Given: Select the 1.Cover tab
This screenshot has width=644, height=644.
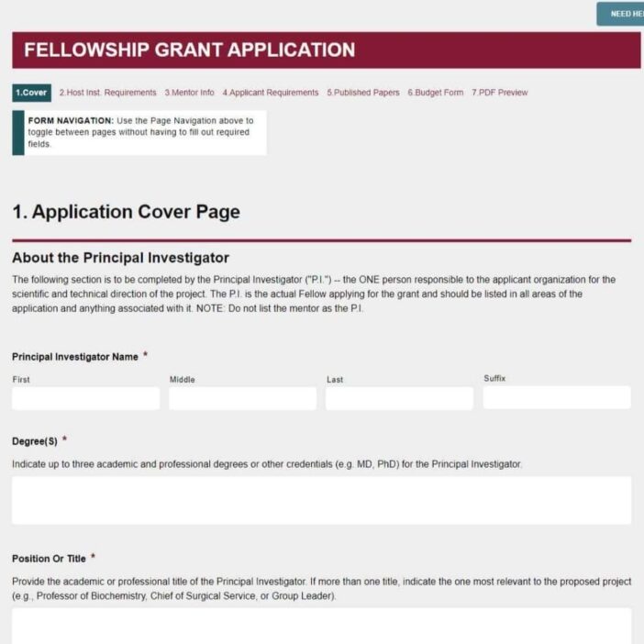Looking at the screenshot, I should pos(31,93).
